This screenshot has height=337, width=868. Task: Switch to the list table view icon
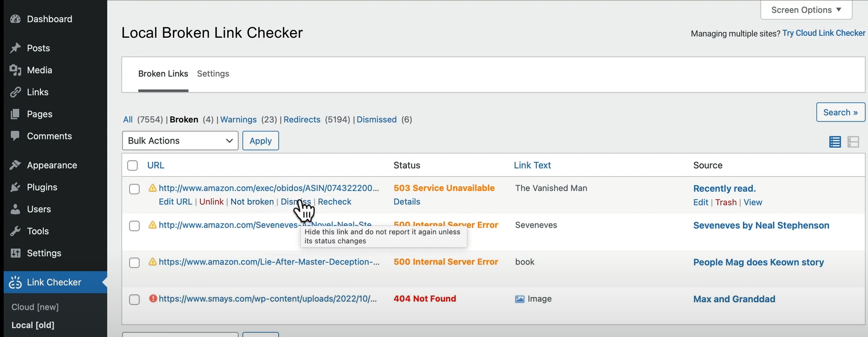[835, 142]
